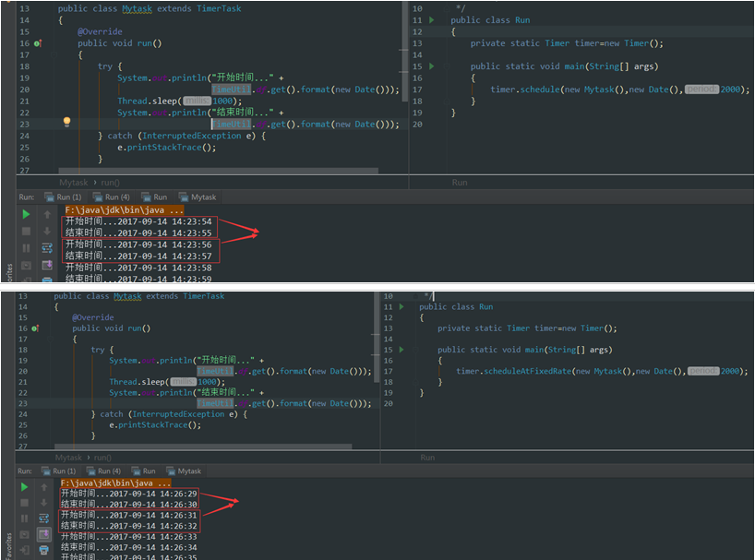The height and width of the screenshot is (560, 755).
Task: Click the stop square in the lower console
Action: click(x=24, y=502)
